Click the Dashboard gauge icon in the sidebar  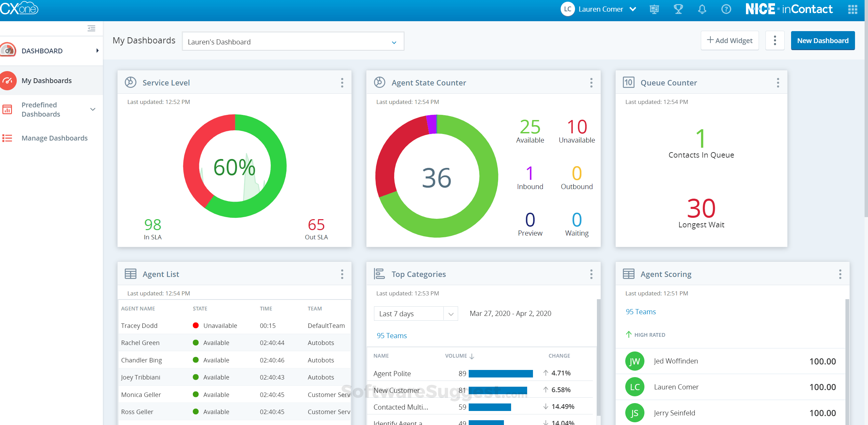(x=8, y=50)
